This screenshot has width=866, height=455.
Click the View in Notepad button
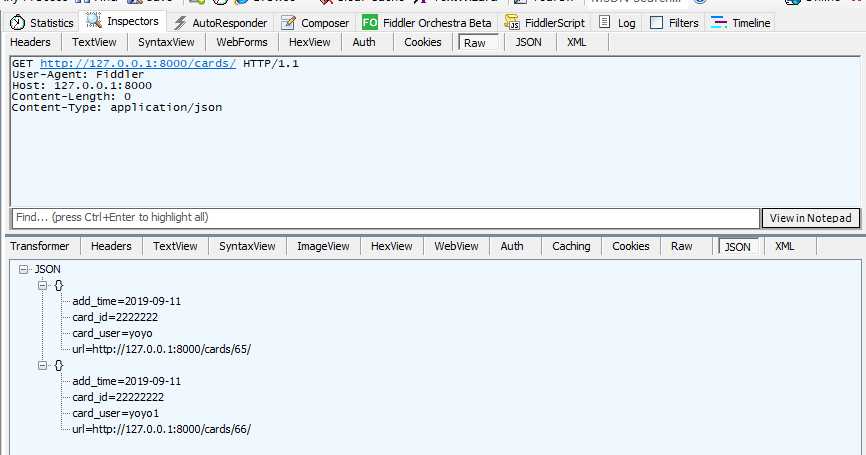point(811,218)
